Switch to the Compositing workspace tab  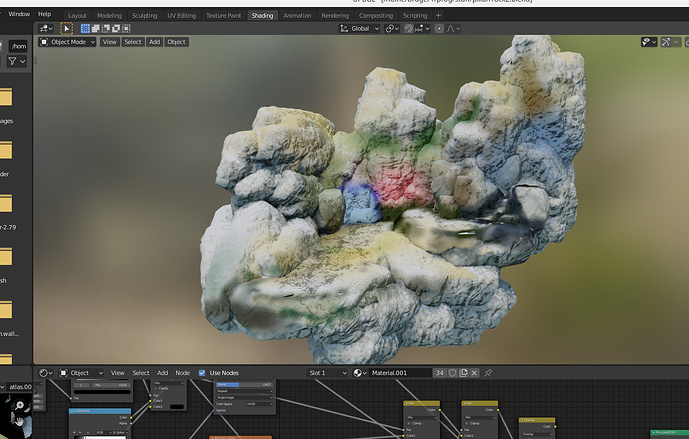[376, 15]
